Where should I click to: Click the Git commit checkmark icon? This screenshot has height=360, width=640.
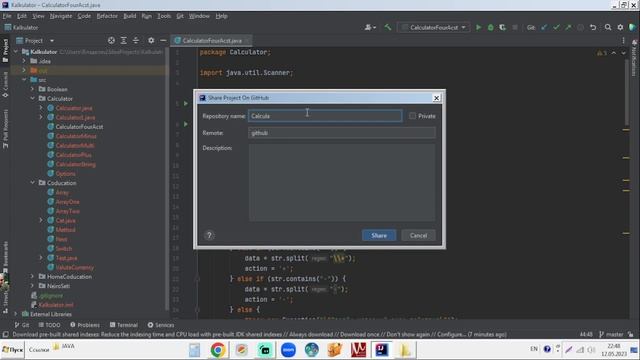pos(556,27)
